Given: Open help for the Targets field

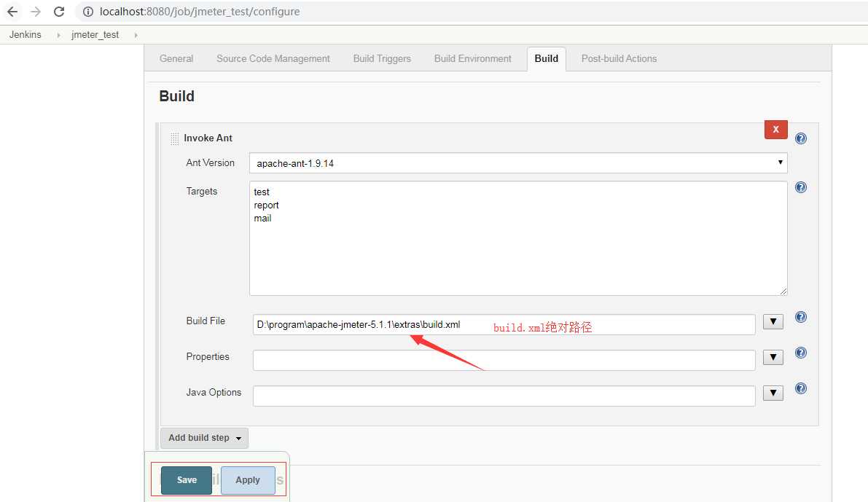Looking at the screenshot, I should tap(800, 187).
